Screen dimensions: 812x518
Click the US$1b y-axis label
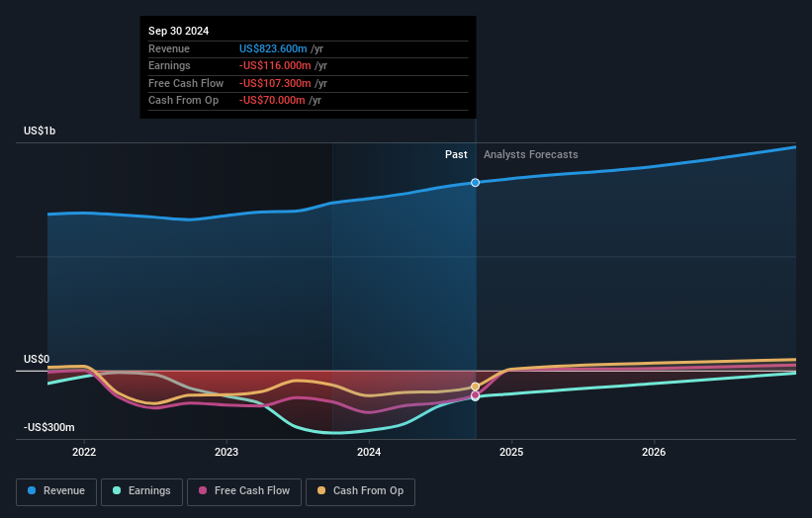(x=40, y=130)
